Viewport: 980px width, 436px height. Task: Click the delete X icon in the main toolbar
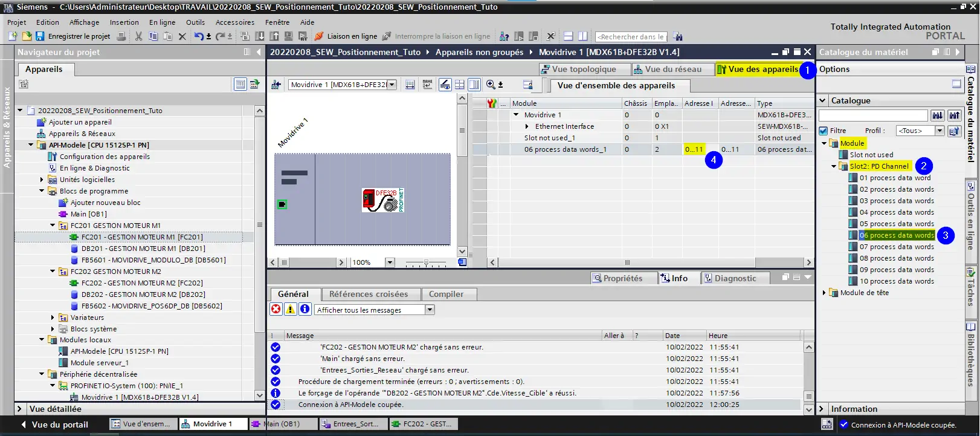[x=182, y=36]
